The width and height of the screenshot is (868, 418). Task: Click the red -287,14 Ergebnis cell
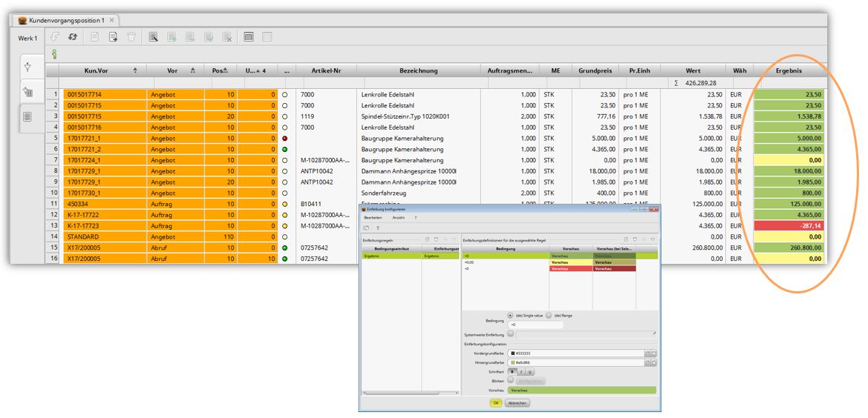(x=789, y=226)
